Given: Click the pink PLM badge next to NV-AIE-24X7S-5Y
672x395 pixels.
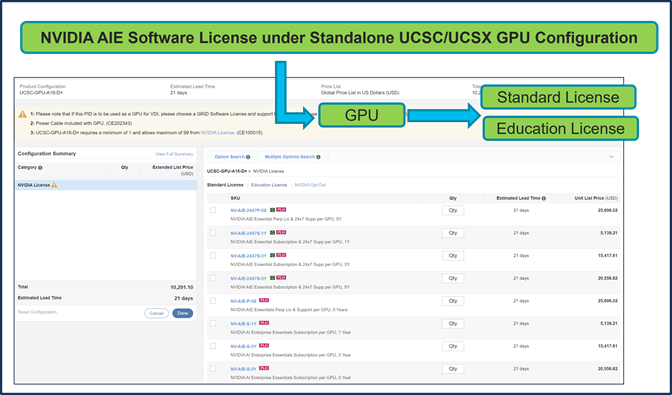Looking at the screenshot, I should pos(281,278).
